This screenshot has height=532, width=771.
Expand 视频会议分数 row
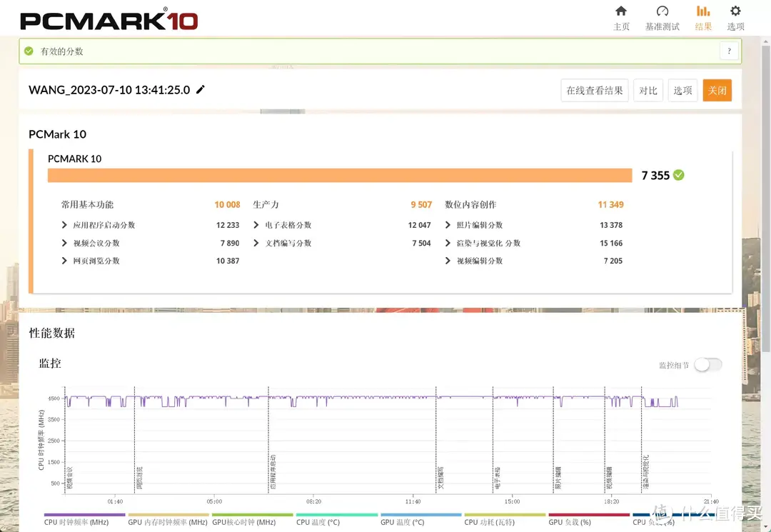tap(64, 243)
